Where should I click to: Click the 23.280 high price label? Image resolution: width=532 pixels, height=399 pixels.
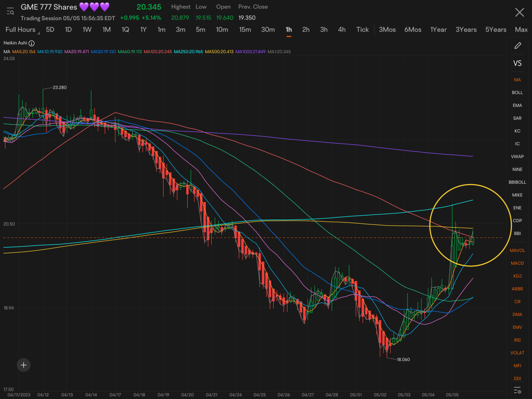point(60,87)
